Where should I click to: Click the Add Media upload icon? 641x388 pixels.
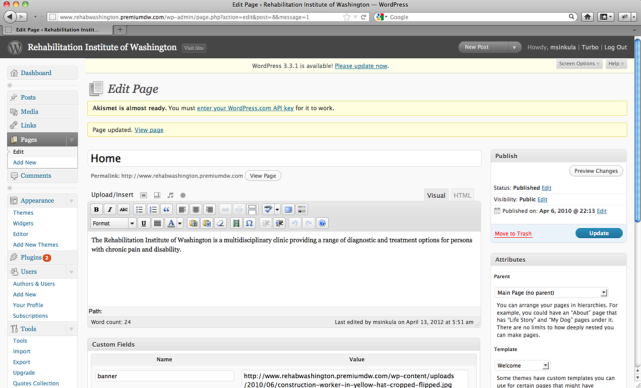pos(183,195)
